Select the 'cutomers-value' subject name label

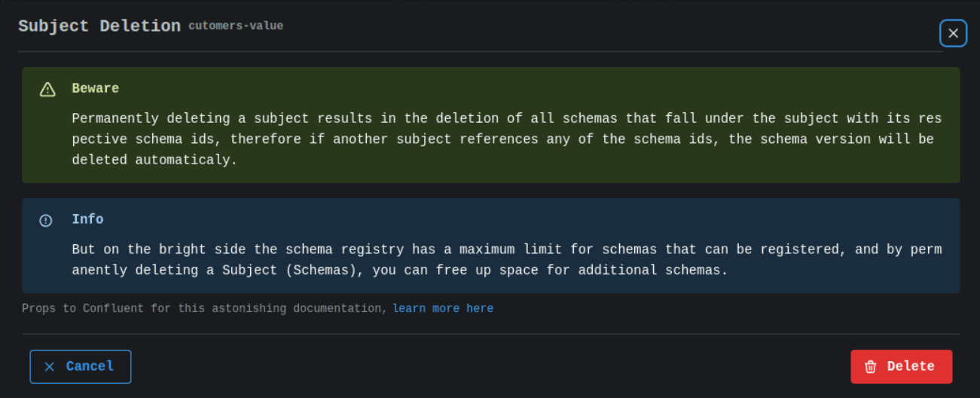pos(236,26)
